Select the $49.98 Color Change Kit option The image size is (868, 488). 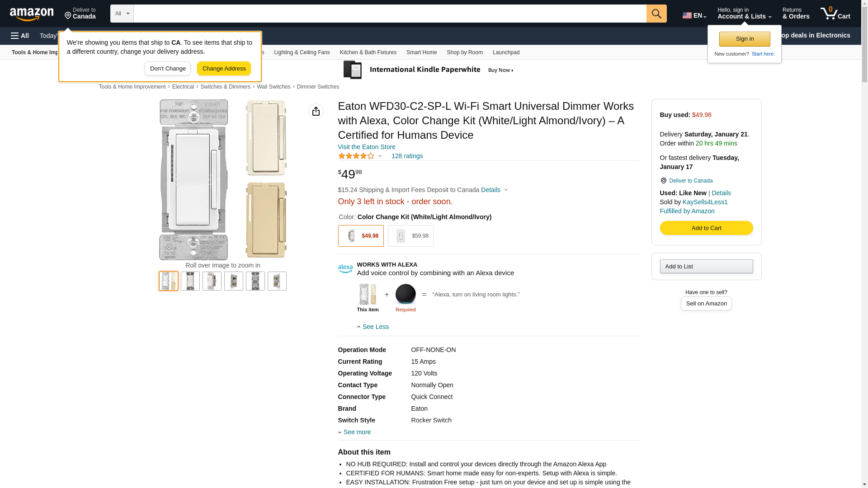click(x=361, y=236)
